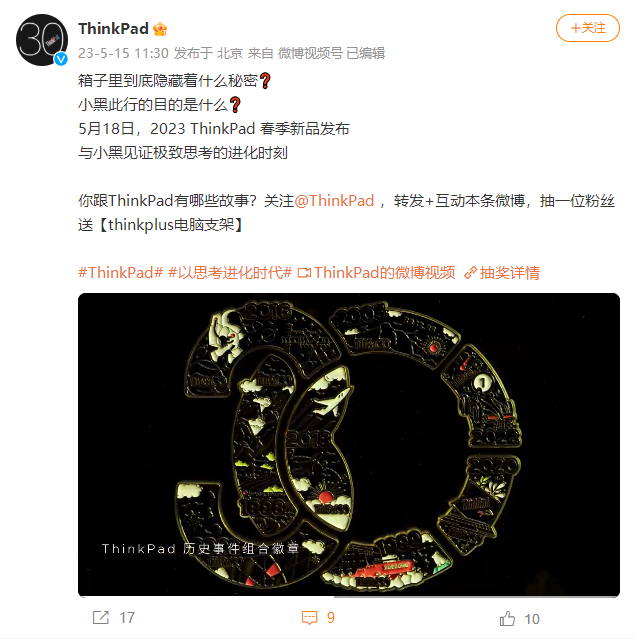
Task: Click the chain link icon before 抽奖详情
Action: [x=470, y=273]
